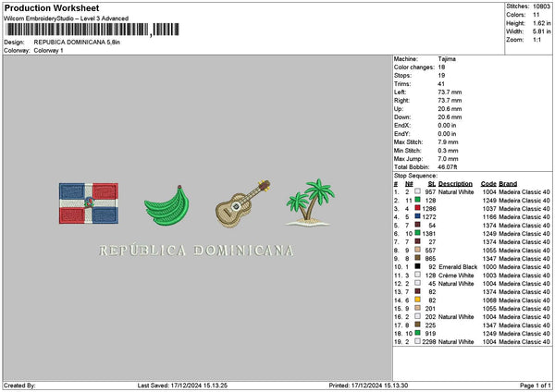Click the Stitches value 10803
The width and height of the screenshot is (555, 392).
click(x=541, y=6)
